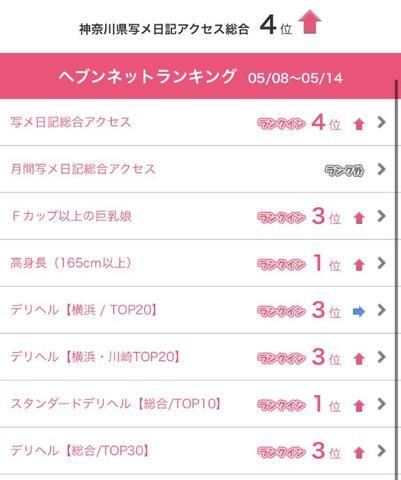Select デリヘル【総合/TOP30】 ranking
The width and height of the screenshot is (401, 480).
coord(197,451)
